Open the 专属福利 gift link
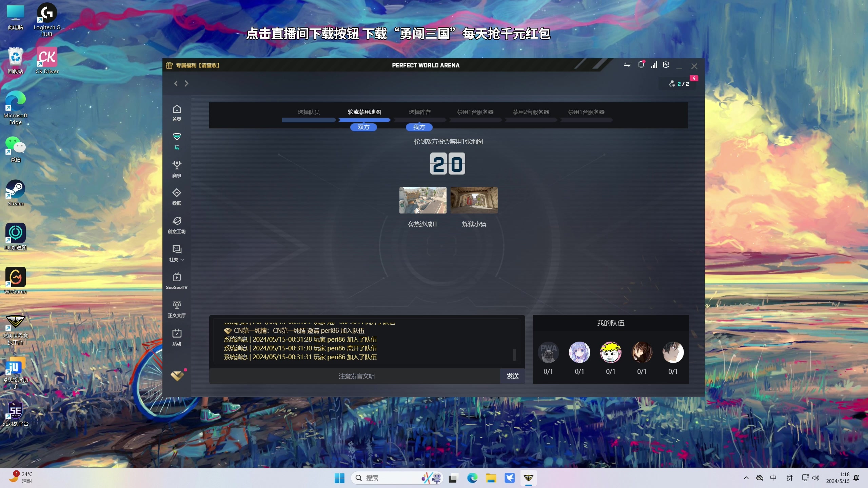This screenshot has height=488, width=868. (x=193, y=65)
